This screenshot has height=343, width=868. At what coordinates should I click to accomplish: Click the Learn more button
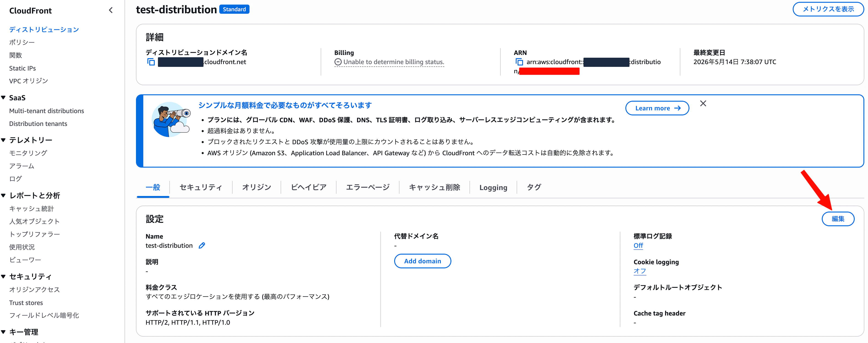pyautogui.click(x=657, y=108)
